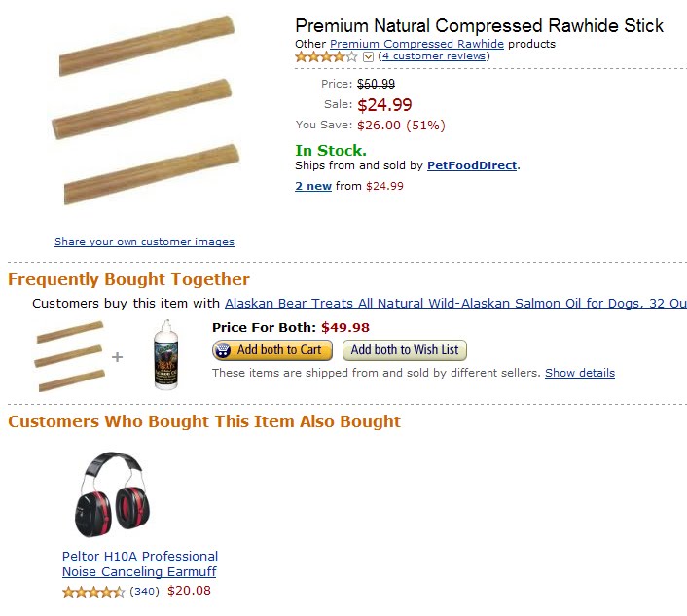Open the 4 customer reviews link

[434, 56]
